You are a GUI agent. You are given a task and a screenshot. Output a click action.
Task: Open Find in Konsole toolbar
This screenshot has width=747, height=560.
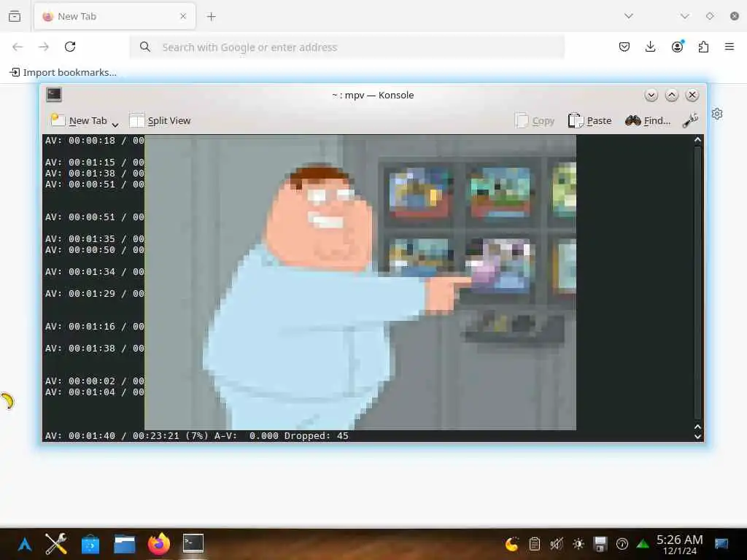pyautogui.click(x=648, y=120)
